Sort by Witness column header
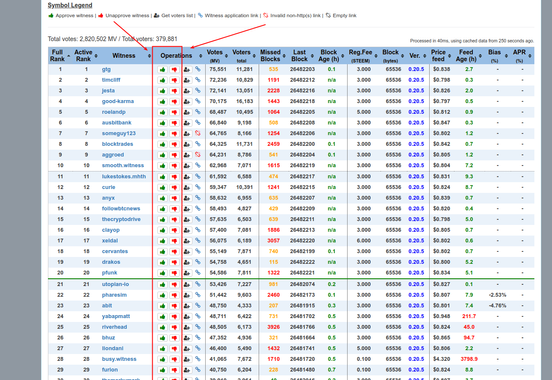 tap(126, 56)
